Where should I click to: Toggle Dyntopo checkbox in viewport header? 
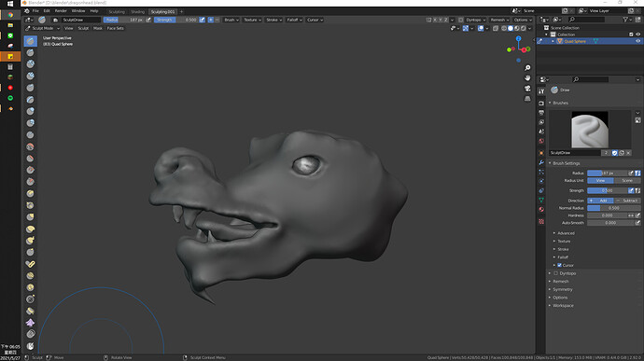coord(461,20)
